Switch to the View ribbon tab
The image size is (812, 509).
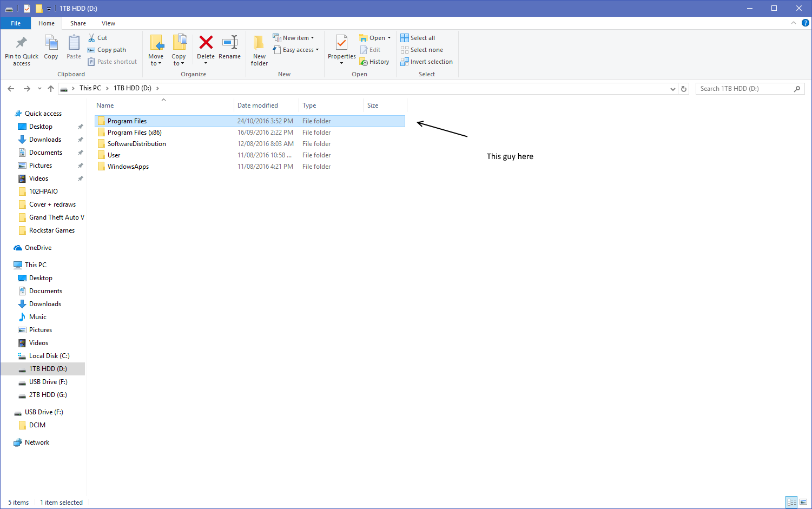[108, 23]
